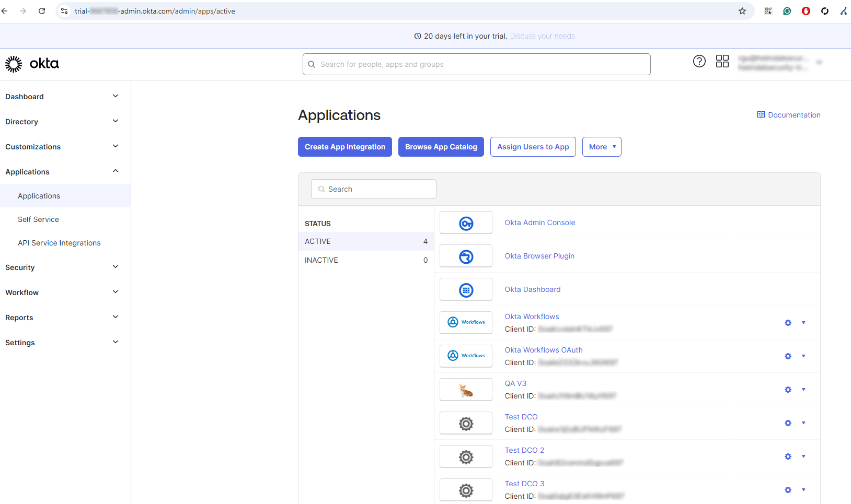Screen dimensions: 851x504
Task: Open the More dropdown button
Action: point(602,147)
